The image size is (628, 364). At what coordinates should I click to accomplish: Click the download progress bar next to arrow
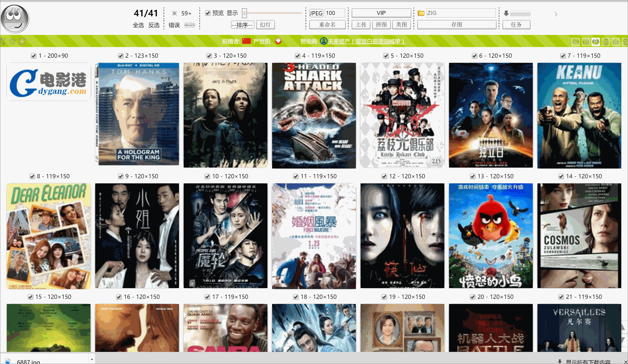point(520,14)
